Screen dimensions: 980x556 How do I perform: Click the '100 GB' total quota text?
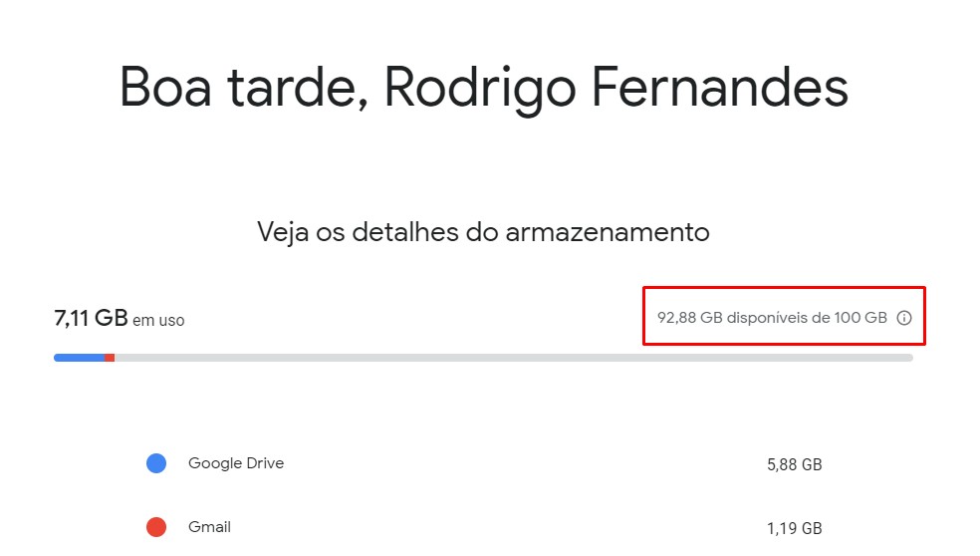(x=860, y=318)
